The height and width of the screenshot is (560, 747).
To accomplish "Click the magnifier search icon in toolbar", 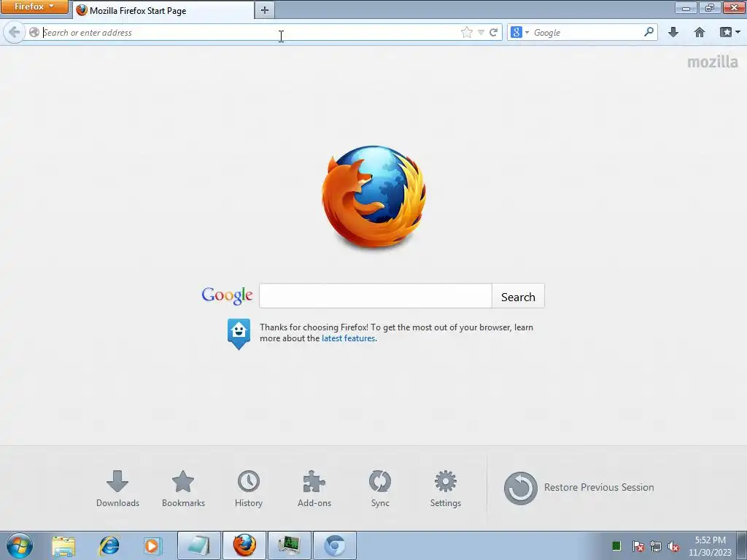I will click(649, 32).
